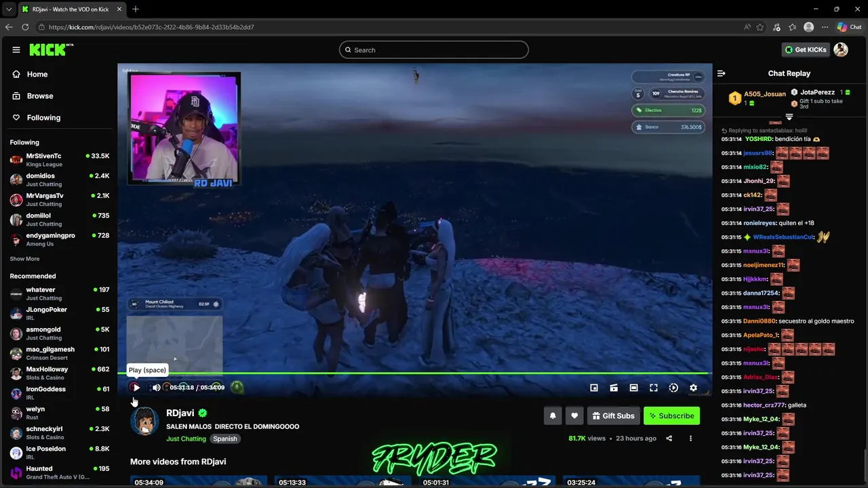Open the 05:34:09 video thumbnail
868x488 pixels.
click(199, 482)
